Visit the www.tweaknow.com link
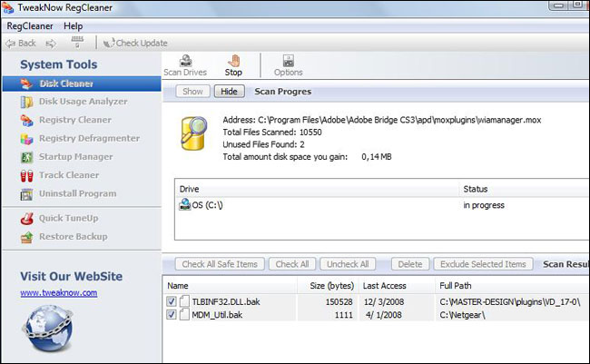This screenshot has width=590, height=364. click(59, 293)
